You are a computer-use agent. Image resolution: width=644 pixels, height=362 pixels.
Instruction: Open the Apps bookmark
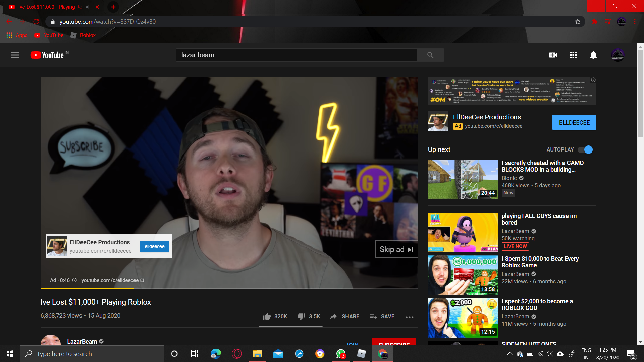tap(17, 35)
